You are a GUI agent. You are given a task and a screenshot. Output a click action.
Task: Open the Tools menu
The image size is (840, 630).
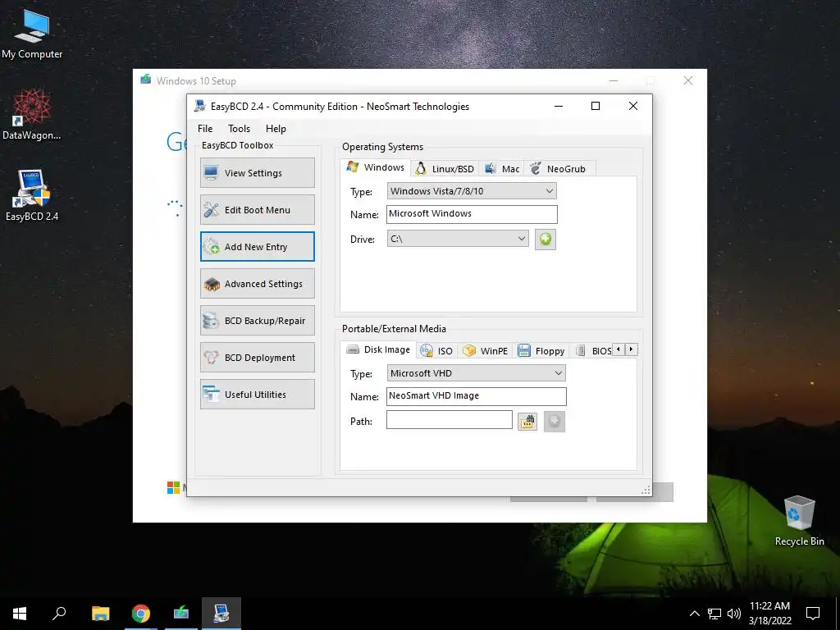(x=239, y=129)
